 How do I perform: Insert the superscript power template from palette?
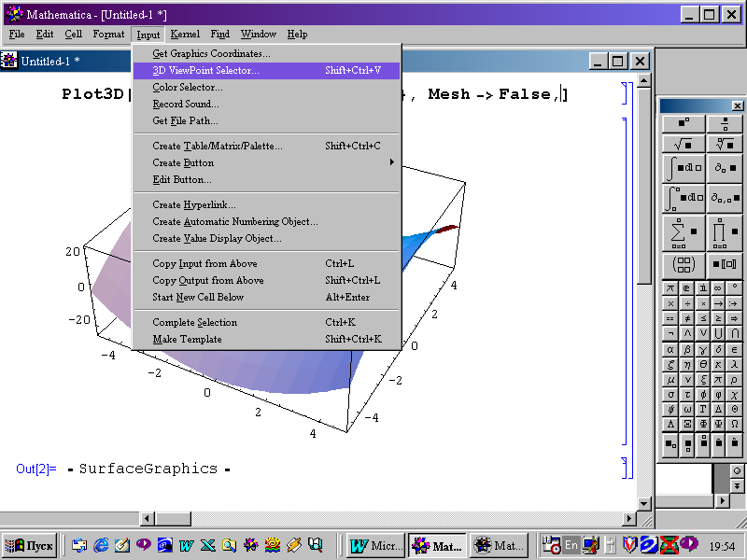click(x=684, y=124)
